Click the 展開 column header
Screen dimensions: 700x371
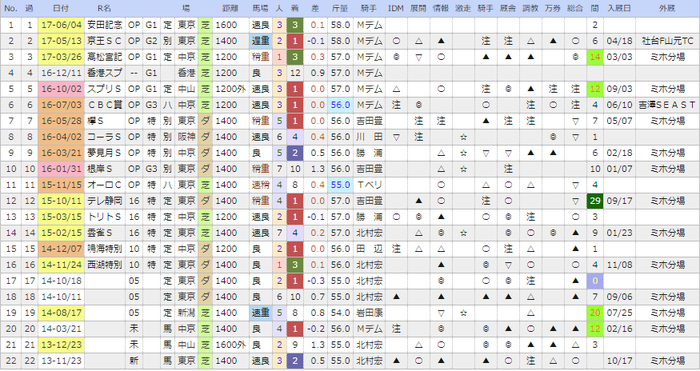[418, 8]
